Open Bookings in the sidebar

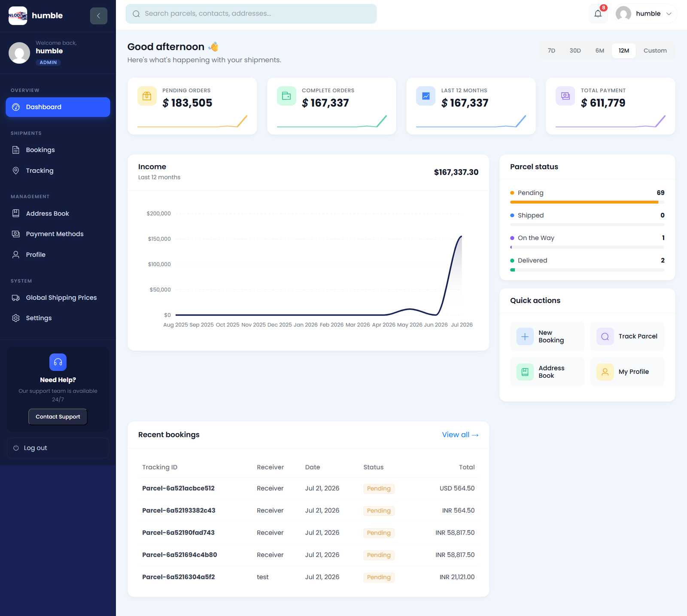58,150
